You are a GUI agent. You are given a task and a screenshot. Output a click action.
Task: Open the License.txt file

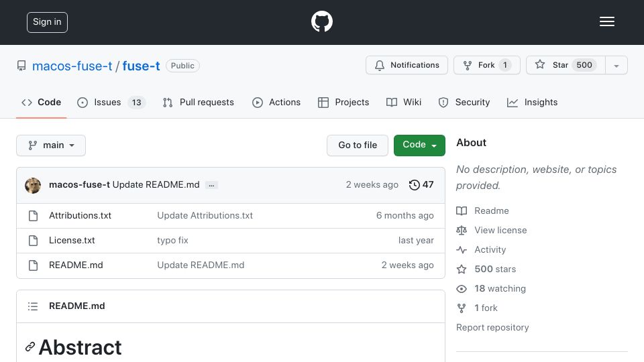tap(72, 241)
